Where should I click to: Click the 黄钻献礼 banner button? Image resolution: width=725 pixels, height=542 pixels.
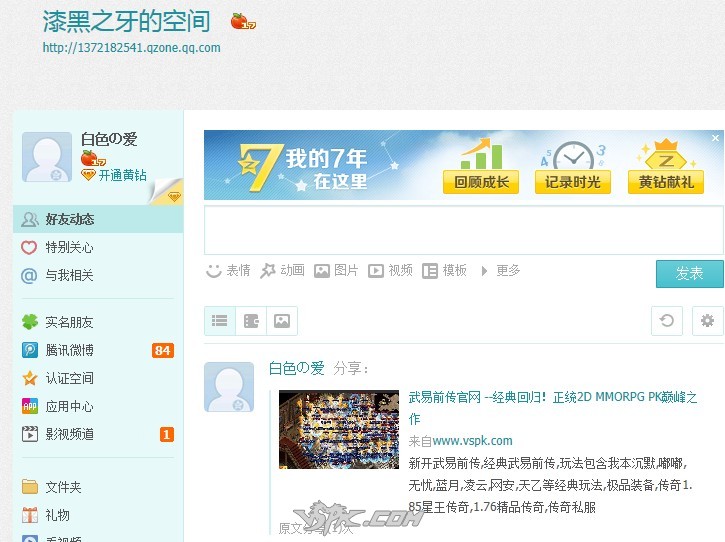(x=666, y=182)
